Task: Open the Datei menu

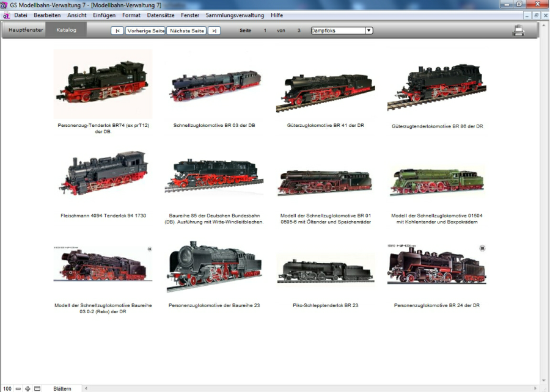Action: (x=21, y=15)
